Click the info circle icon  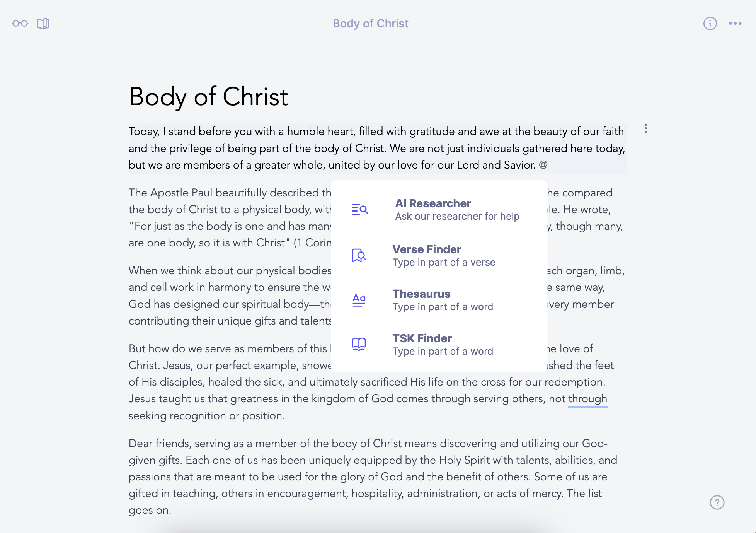click(710, 23)
